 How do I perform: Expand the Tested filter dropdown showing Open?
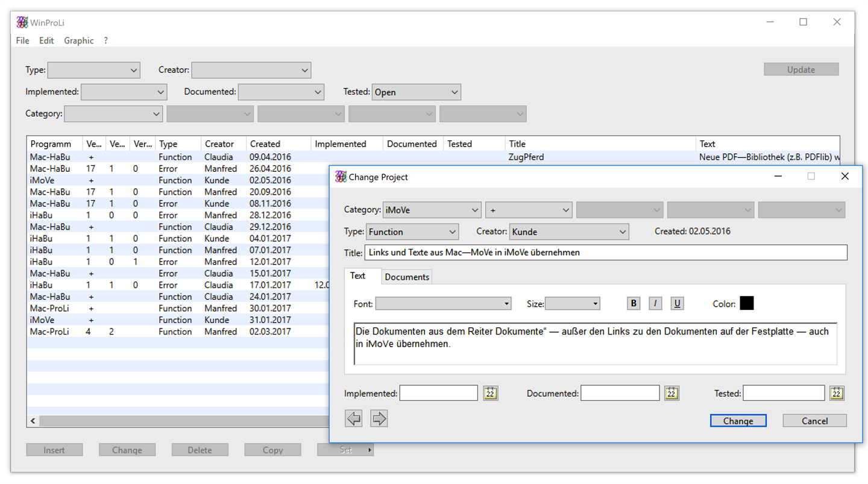tap(417, 92)
